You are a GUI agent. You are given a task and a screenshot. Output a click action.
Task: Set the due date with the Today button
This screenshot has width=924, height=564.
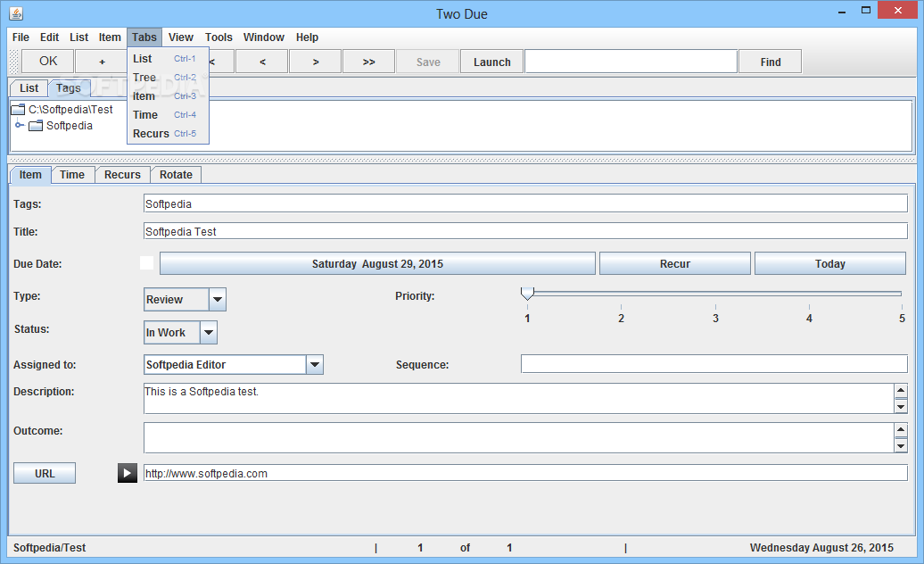point(829,263)
